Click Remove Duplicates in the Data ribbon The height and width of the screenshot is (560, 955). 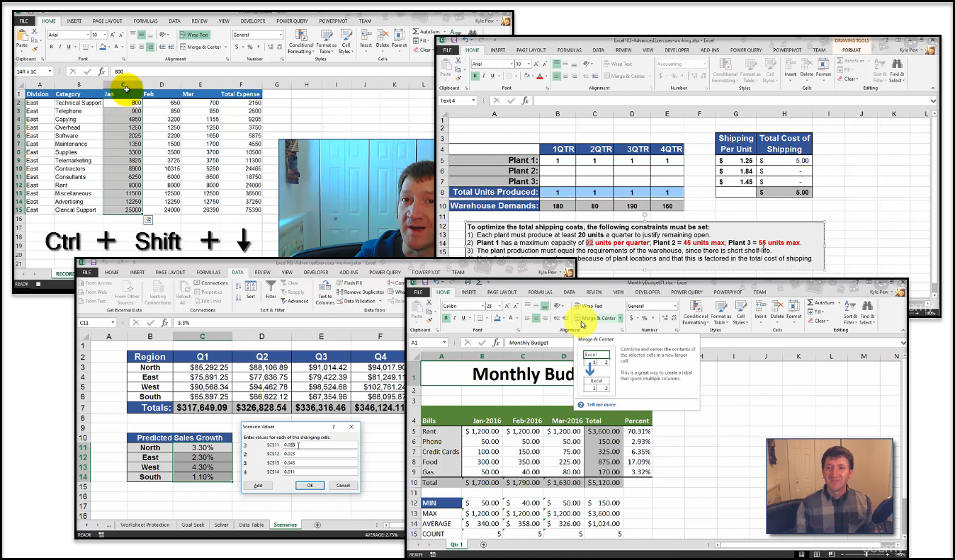[x=361, y=292]
